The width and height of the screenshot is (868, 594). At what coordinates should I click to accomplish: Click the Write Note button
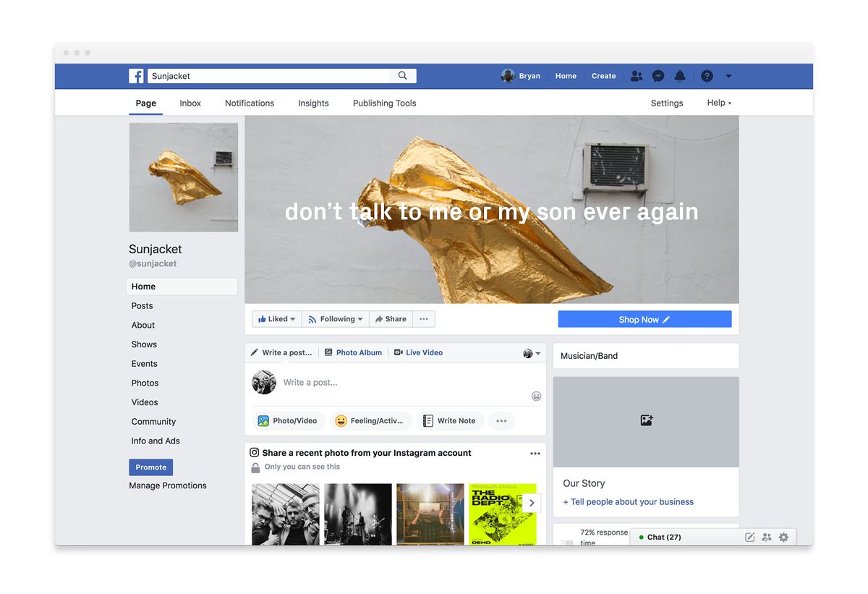point(449,420)
